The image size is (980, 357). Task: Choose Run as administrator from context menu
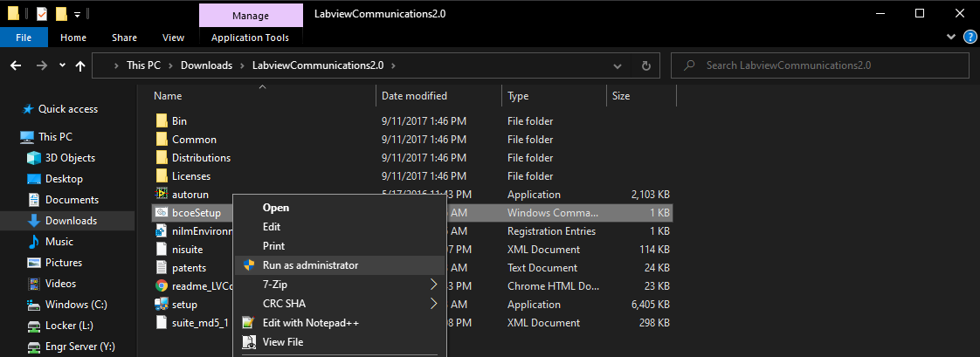coord(310,265)
